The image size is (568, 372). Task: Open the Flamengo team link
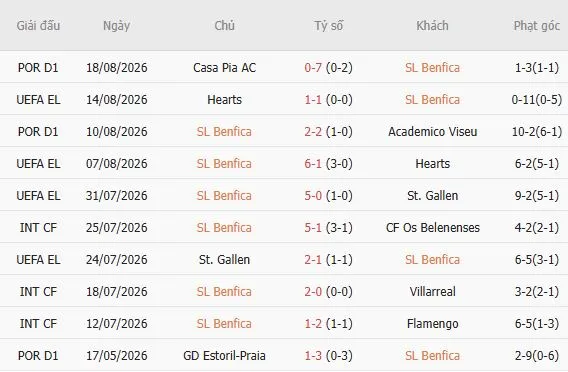[x=433, y=323]
